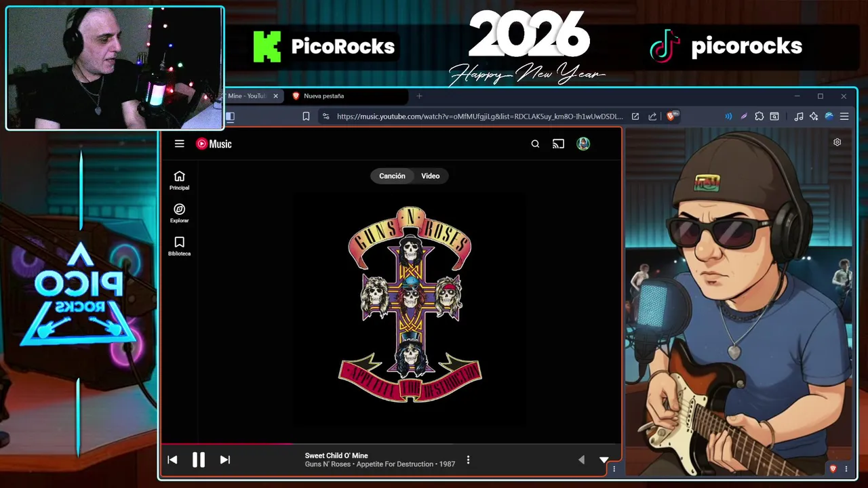
Task: Click the YouTube Music logo
Action: (214, 144)
